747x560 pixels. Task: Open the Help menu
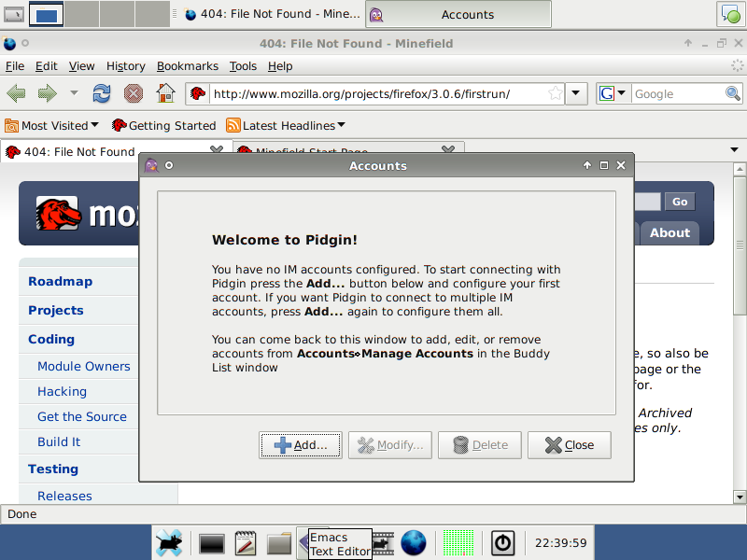pyautogui.click(x=280, y=66)
